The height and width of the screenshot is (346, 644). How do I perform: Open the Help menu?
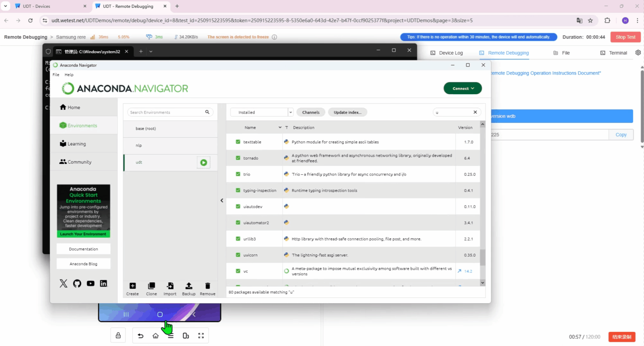(69, 75)
